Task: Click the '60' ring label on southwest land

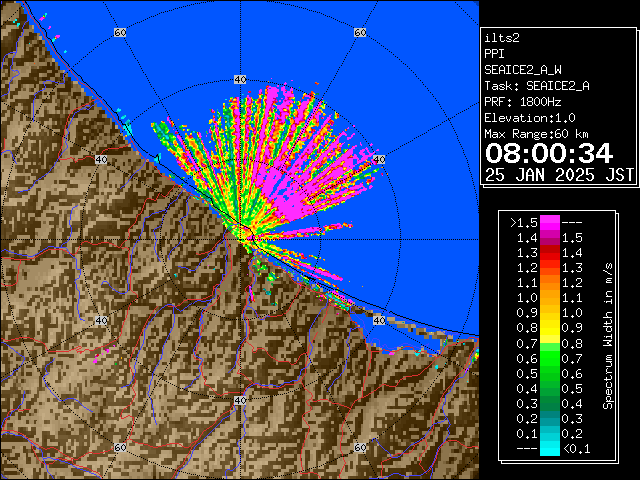Action: [120, 447]
